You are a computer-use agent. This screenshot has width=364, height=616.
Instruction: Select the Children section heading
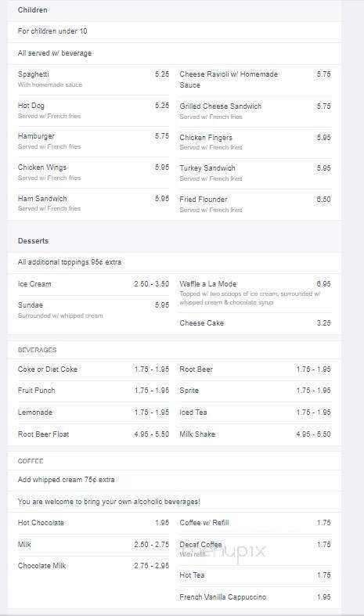click(x=33, y=10)
